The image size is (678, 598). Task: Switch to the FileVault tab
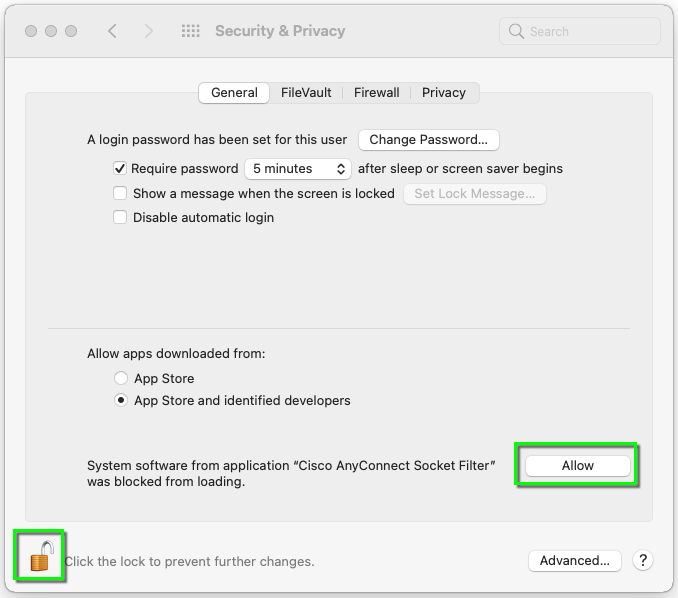(x=306, y=93)
